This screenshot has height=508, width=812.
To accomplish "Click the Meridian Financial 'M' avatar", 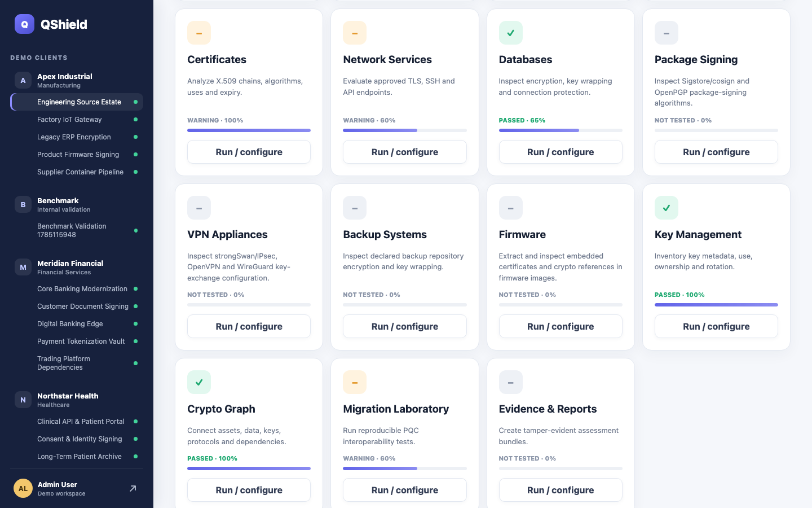I will coord(23,267).
